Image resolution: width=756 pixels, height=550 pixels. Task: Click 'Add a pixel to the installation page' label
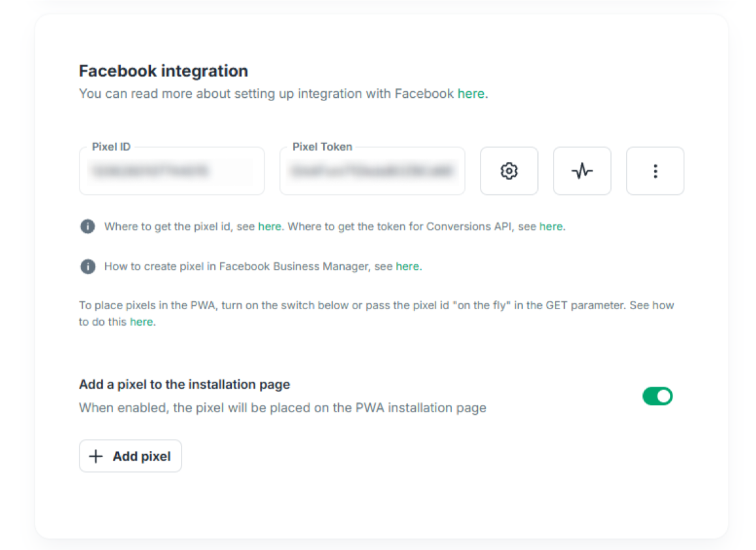click(185, 384)
